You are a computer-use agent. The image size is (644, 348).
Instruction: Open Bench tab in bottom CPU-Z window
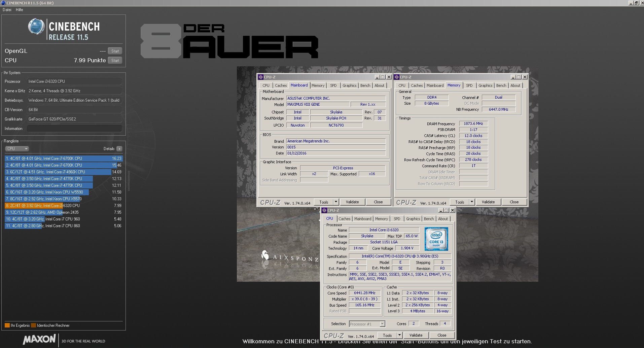tap(429, 219)
